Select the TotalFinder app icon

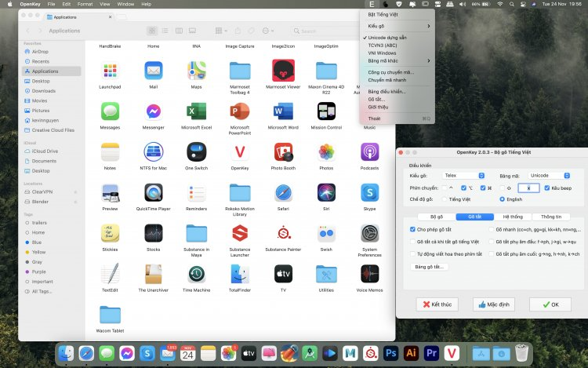(x=240, y=274)
